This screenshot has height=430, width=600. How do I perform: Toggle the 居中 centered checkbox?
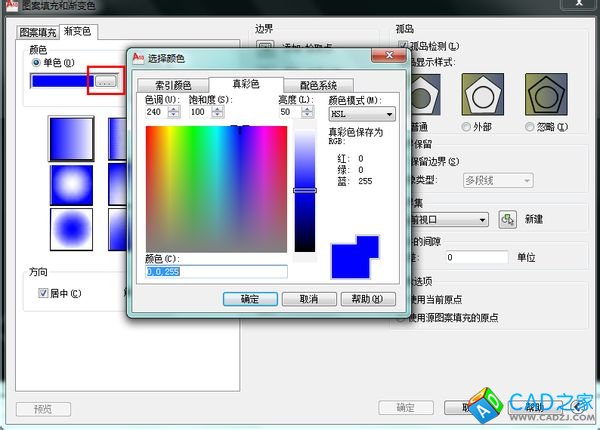[43, 293]
